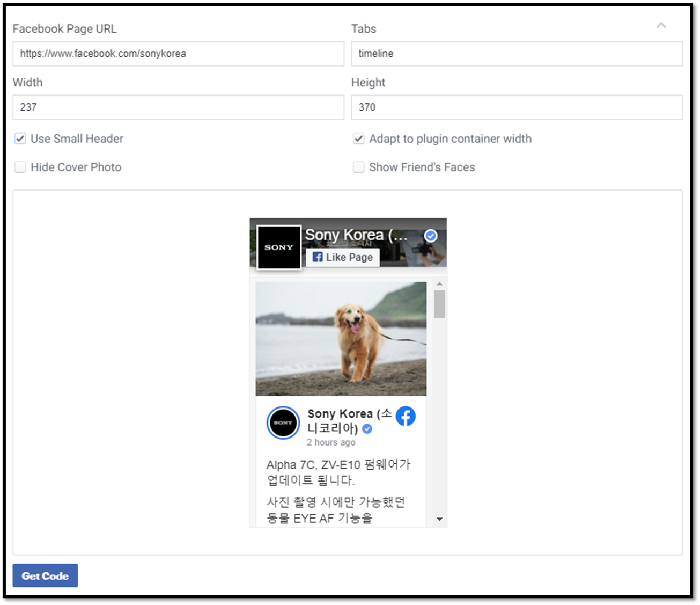Click the scroll down arrow in the preview
Viewport: 700px width, 605px height.
point(439,519)
